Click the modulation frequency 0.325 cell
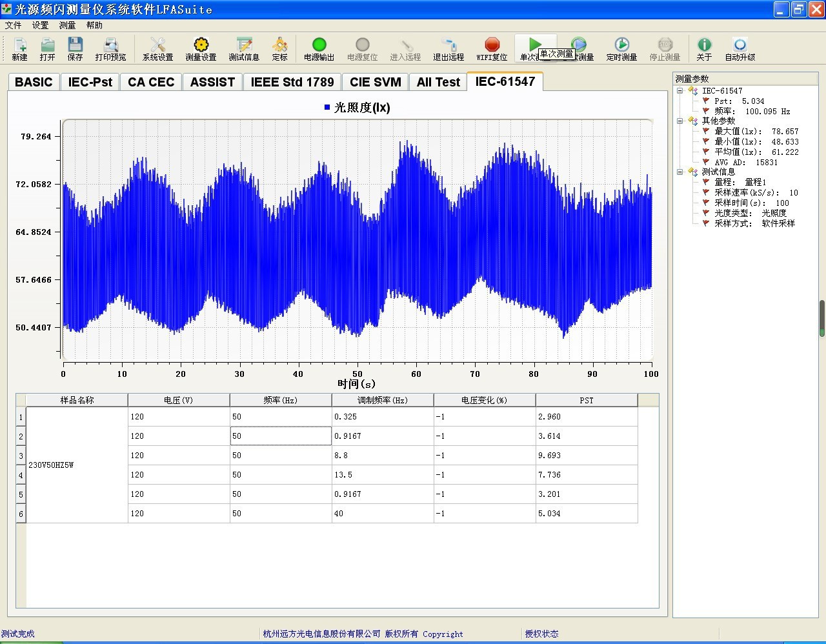This screenshot has height=644, width=826. click(x=383, y=417)
